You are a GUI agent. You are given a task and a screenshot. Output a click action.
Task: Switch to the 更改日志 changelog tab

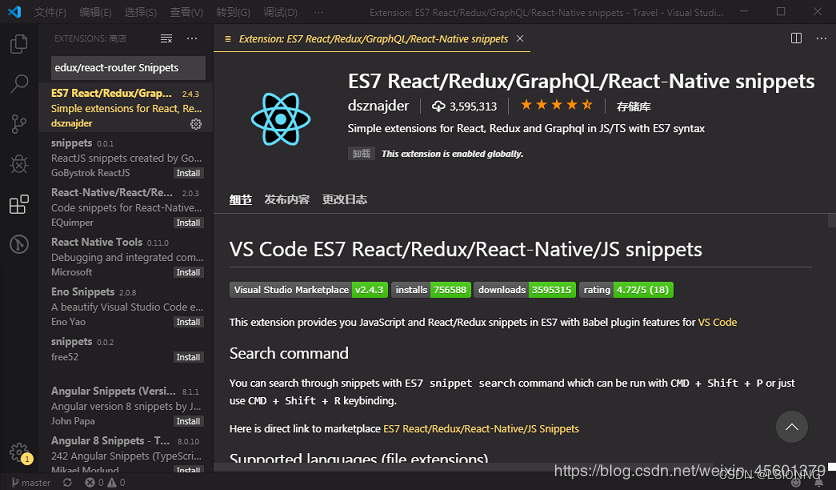(x=344, y=199)
